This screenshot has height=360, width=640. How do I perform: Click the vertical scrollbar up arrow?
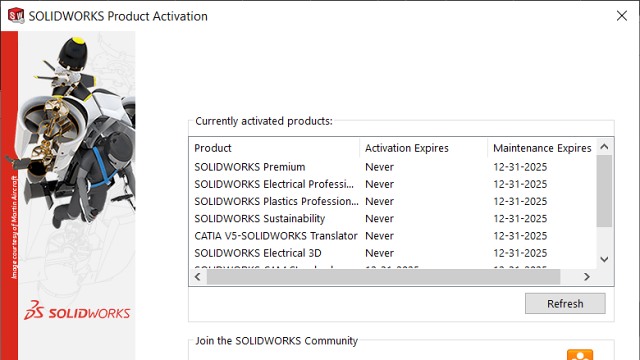604,147
